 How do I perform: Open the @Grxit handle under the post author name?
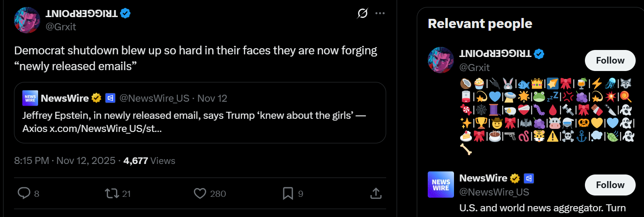coord(61,27)
